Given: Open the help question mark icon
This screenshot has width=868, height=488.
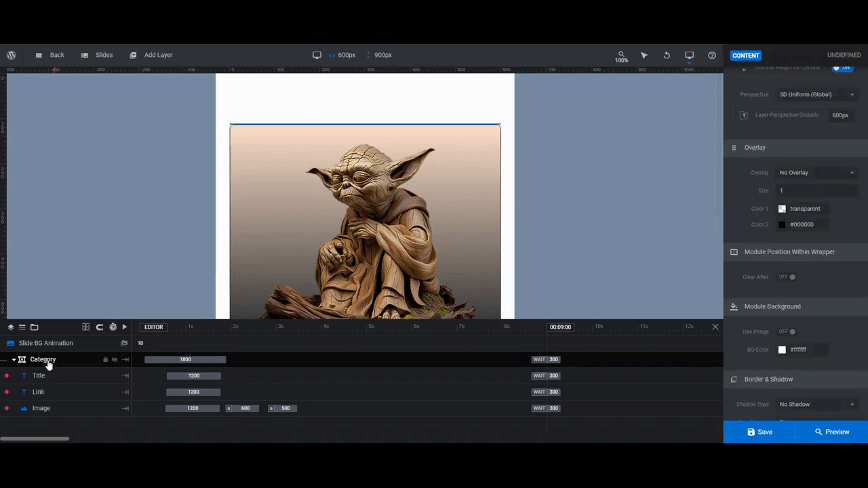Looking at the screenshot, I should 712,55.
